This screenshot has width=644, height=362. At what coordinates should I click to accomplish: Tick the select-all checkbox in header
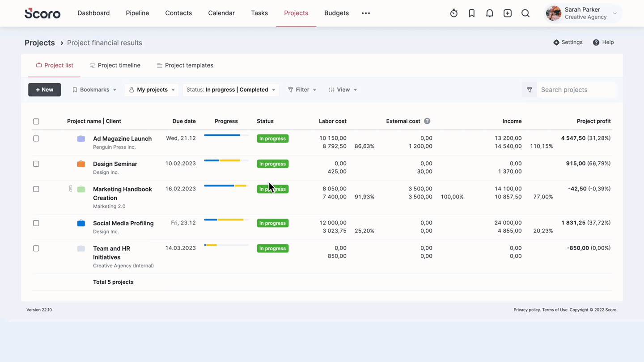pos(36,122)
